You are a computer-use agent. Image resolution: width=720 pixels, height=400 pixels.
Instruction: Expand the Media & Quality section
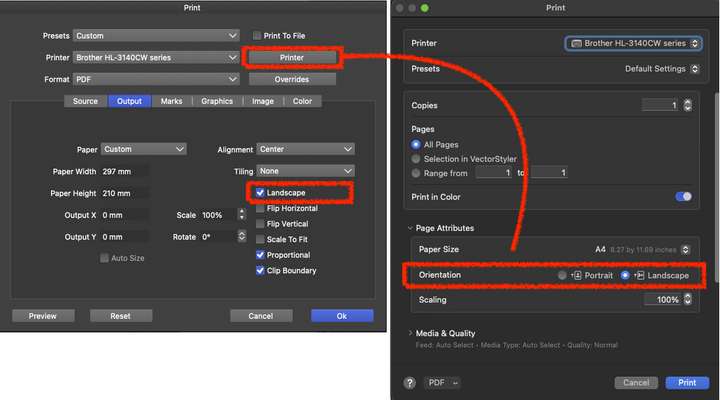pyautogui.click(x=410, y=333)
